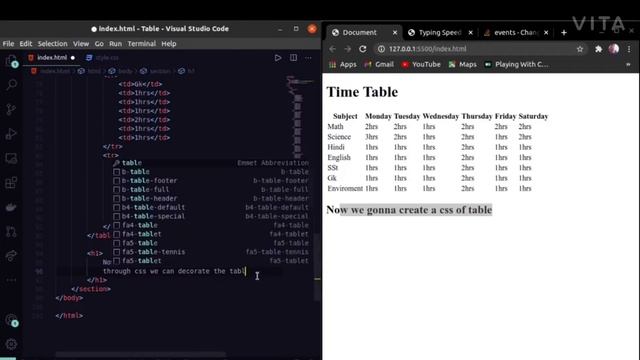Open the Source Control view
This screenshot has width=640, height=360.
click(11, 109)
